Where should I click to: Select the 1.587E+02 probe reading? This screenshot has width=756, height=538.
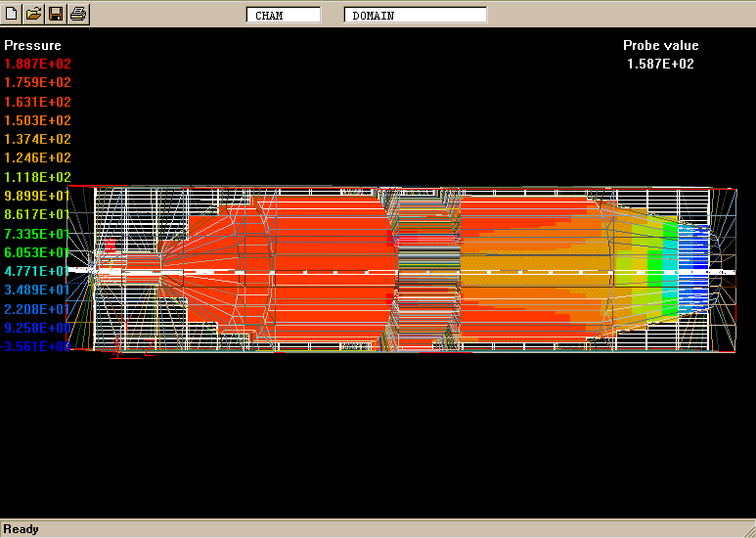coord(661,64)
